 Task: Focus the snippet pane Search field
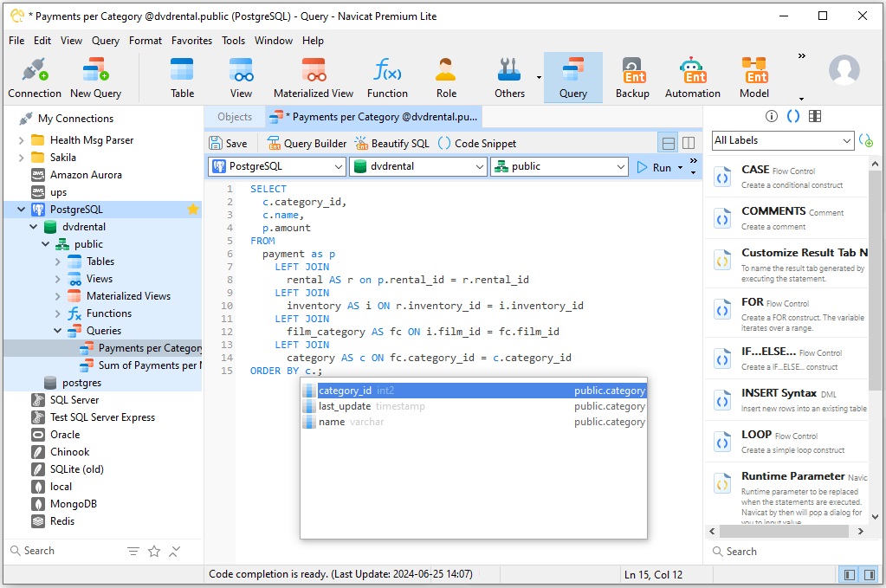coord(791,552)
